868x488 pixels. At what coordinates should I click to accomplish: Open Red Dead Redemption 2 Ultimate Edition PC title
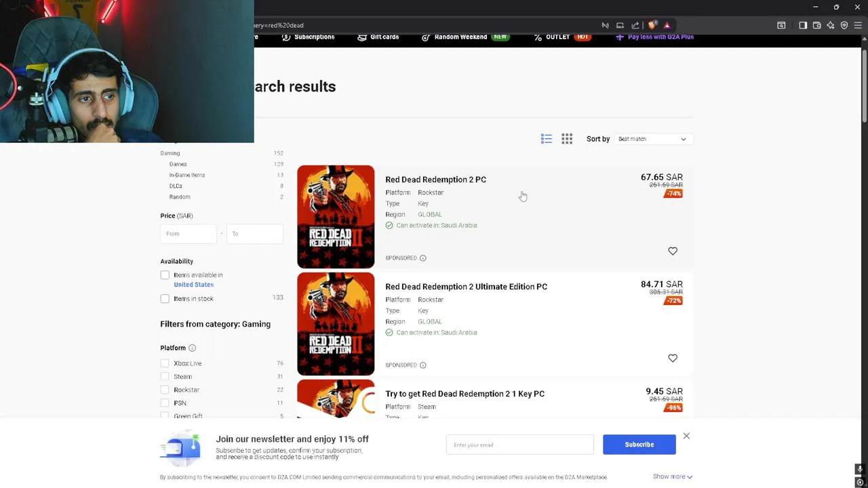pyautogui.click(x=466, y=287)
